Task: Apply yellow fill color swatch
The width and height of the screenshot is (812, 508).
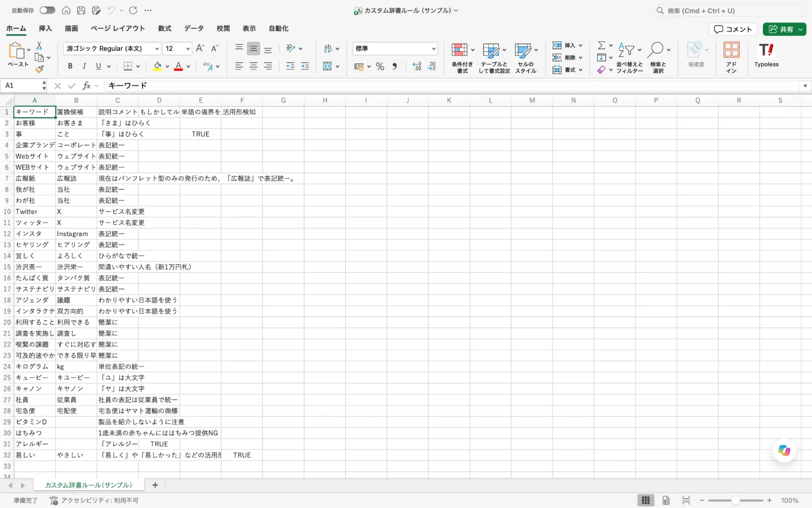Action: [x=157, y=66]
